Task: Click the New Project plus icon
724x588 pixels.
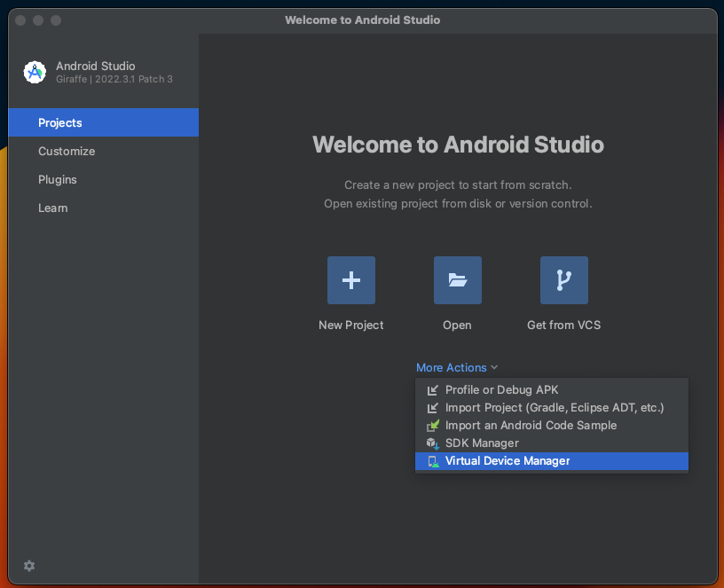Action: pos(351,280)
